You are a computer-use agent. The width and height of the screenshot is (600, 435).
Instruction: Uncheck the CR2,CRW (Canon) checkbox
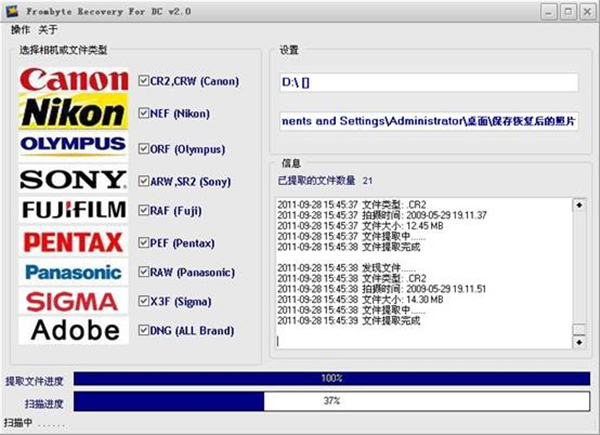[x=145, y=80]
